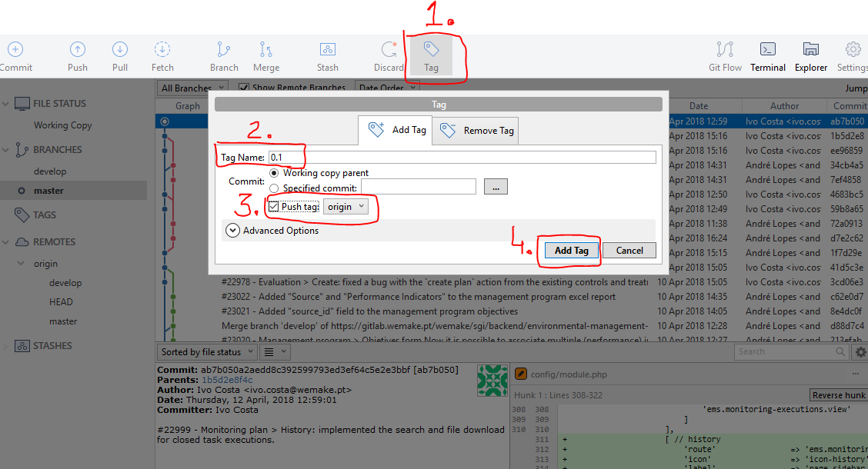
Task: Open the 'Sorted by file status' dropdown
Action: [x=205, y=352]
